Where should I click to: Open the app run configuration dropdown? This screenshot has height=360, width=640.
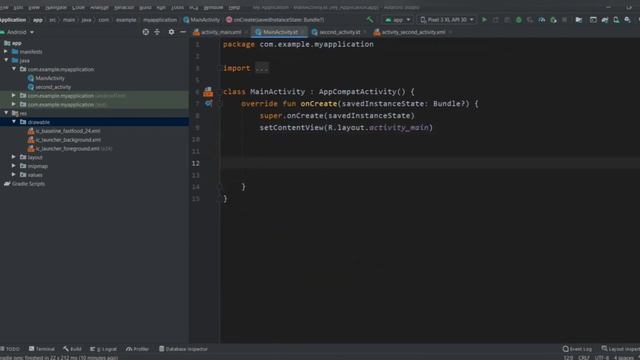pyautogui.click(x=398, y=20)
